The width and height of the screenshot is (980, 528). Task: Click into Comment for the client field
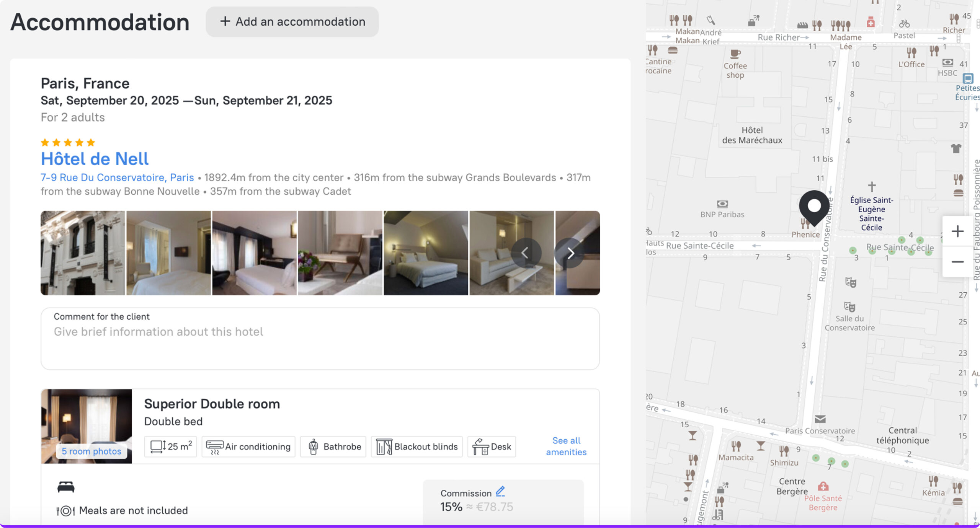[x=320, y=339]
